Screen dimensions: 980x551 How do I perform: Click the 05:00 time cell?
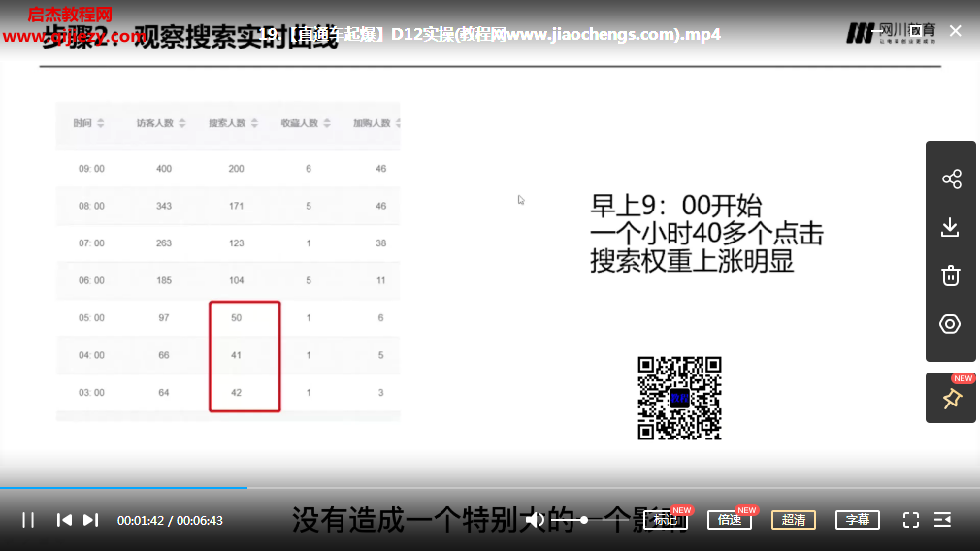(x=91, y=318)
